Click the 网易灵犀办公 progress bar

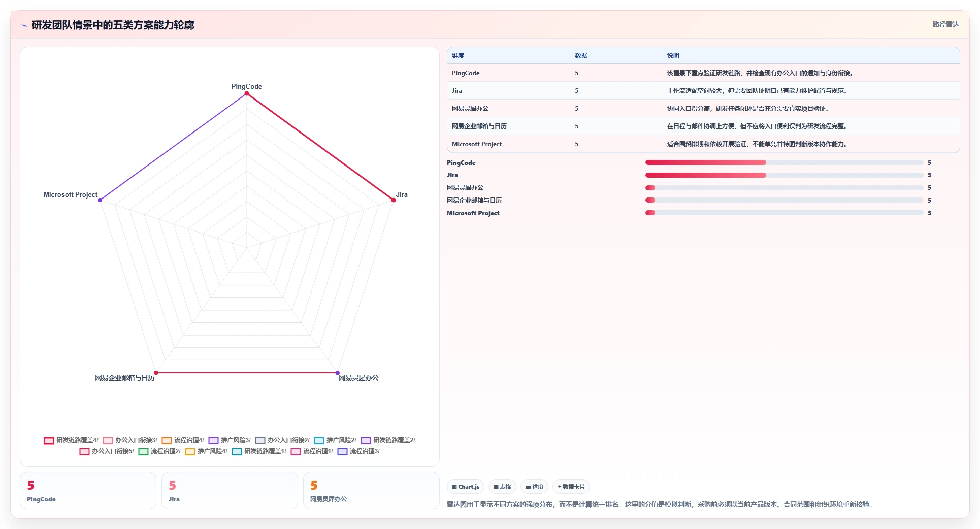pyautogui.click(x=784, y=188)
